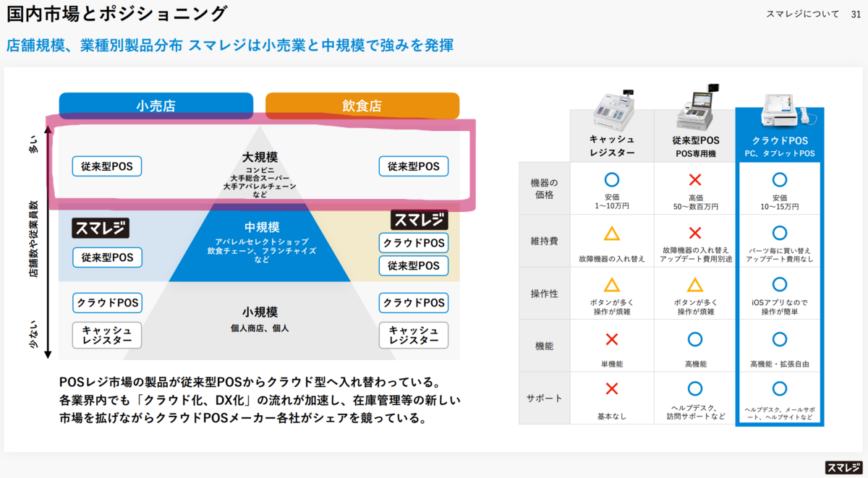Click the vertical 店舗数や従業員数 axis label
Image resolution: width=868 pixels, height=478 pixels.
pos(33,239)
